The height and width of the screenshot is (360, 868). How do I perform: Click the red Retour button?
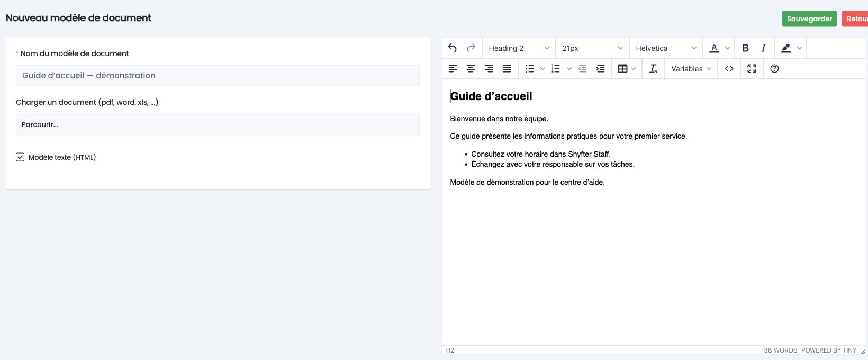pyautogui.click(x=855, y=19)
